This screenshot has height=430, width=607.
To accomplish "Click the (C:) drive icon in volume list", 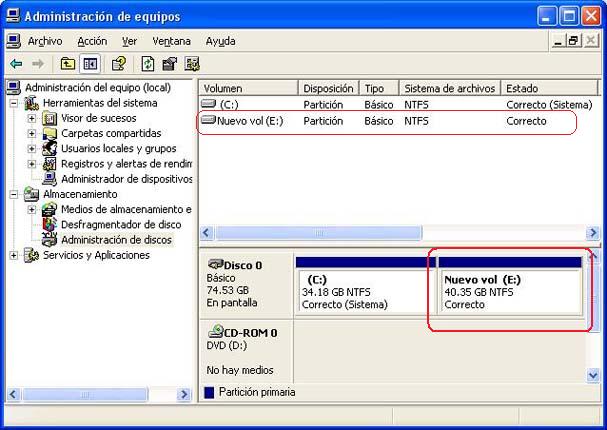I will [208, 104].
